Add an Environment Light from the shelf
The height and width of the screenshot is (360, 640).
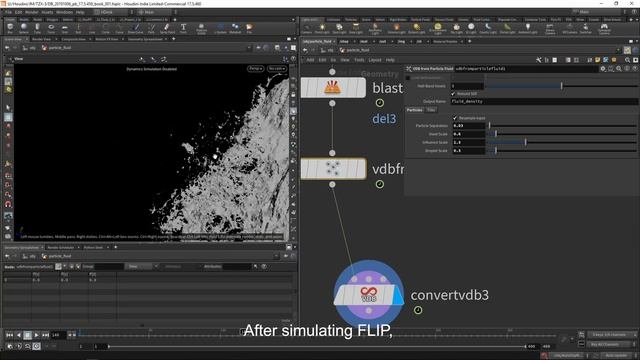point(438,29)
